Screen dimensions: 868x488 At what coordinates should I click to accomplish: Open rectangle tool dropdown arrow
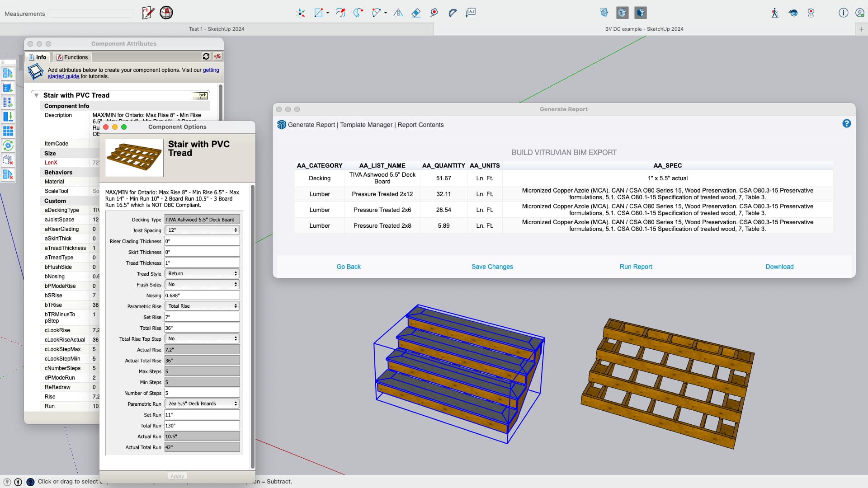[328, 13]
